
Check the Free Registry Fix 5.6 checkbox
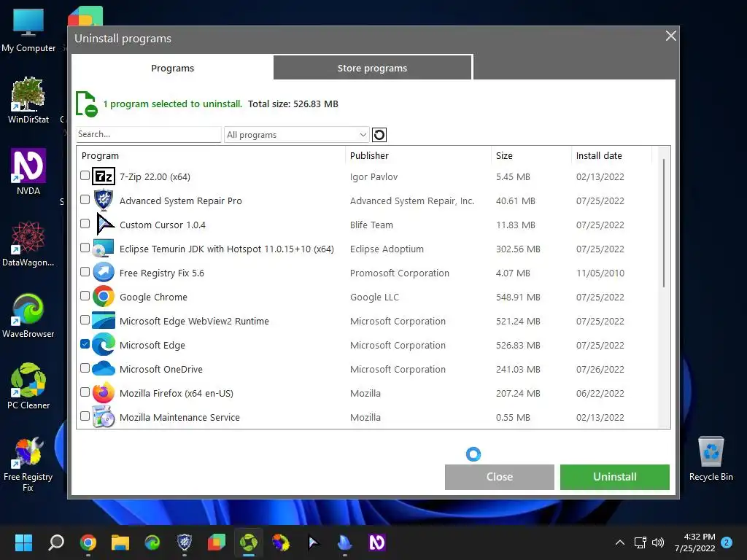[85, 271]
